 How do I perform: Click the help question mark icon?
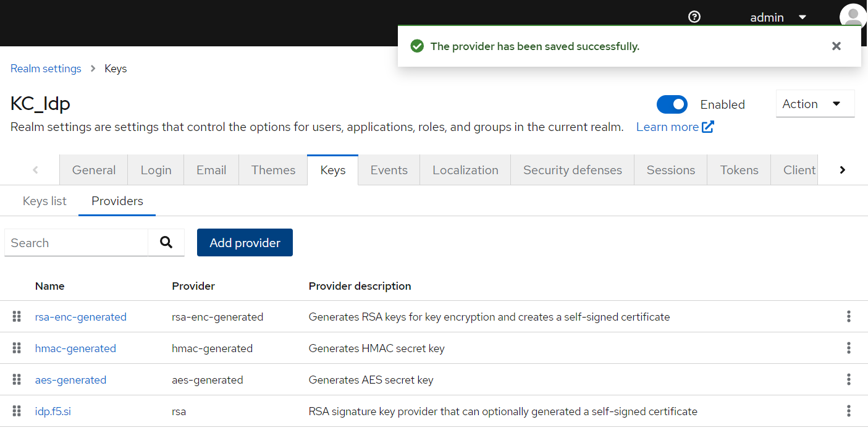(694, 17)
